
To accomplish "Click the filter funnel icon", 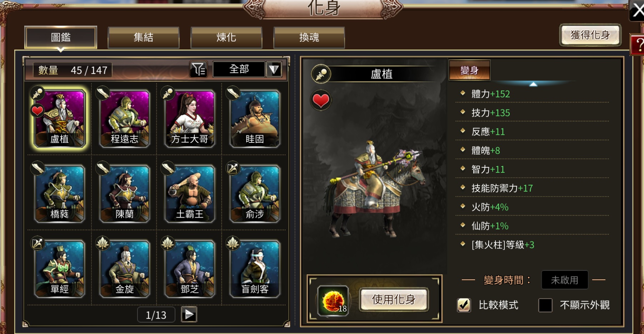I will click(x=199, y=69).
